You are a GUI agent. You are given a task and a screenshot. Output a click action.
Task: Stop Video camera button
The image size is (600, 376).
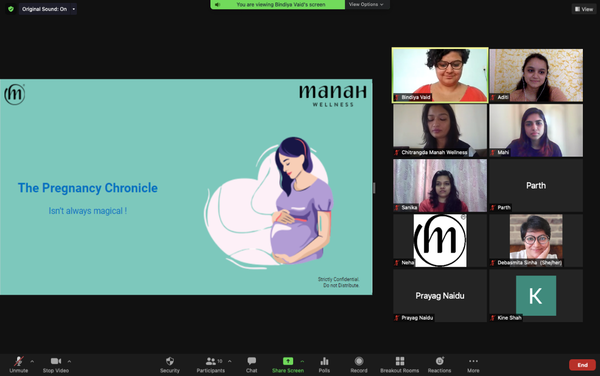tap(56, 365)
